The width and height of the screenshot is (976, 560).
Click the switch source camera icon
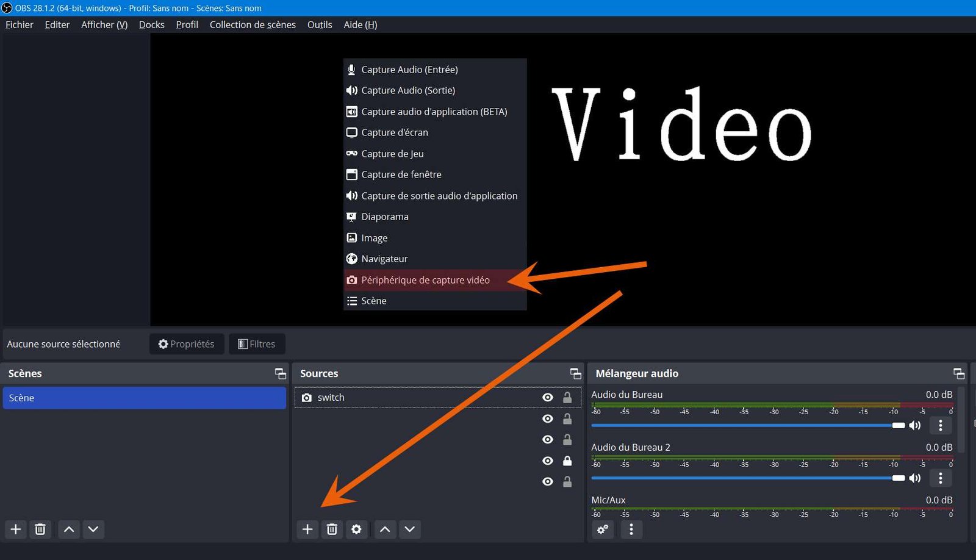pos(307,397)
